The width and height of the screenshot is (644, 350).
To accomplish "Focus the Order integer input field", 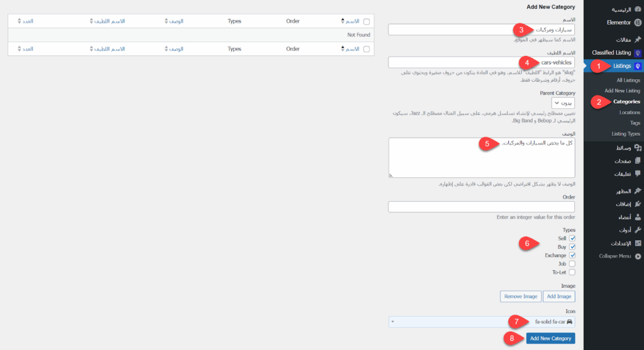I will point(481,207).
